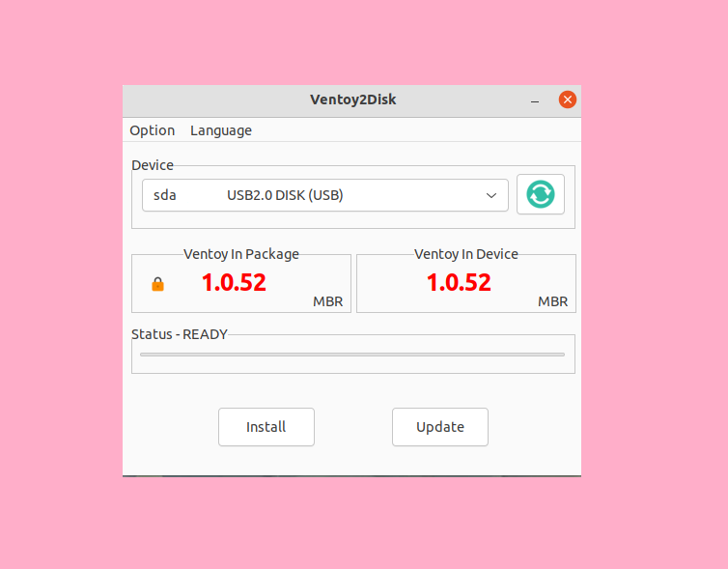Minimize the Ventoy2Disk window
Viewport: 728px width, 569px height.
coord(535,100)
